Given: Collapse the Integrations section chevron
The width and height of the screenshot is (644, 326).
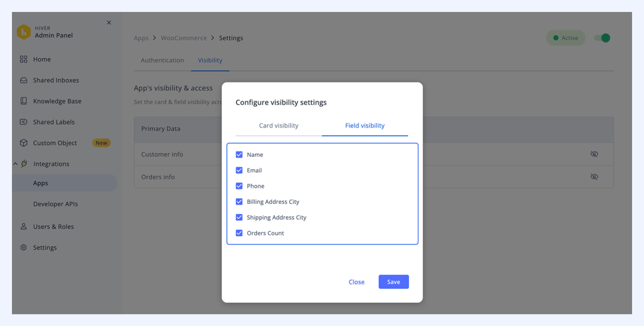Looking at the screenshot, I should pos(15,164).
